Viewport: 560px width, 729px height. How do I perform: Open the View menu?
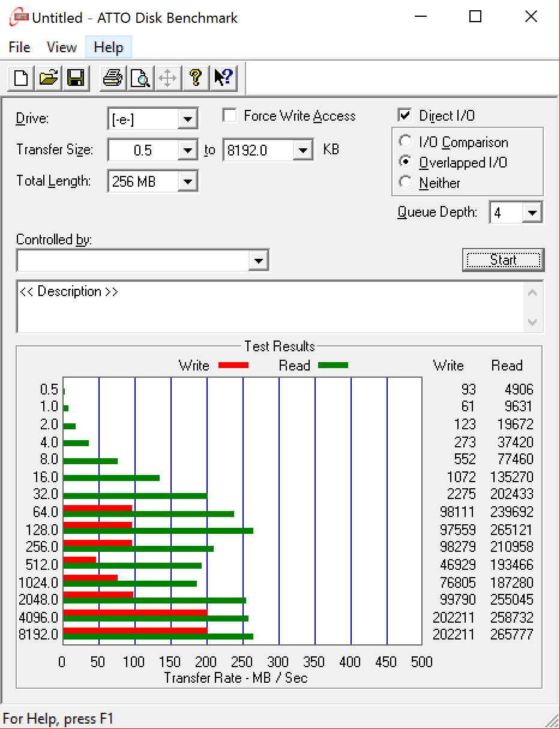(x=62, y=47)
